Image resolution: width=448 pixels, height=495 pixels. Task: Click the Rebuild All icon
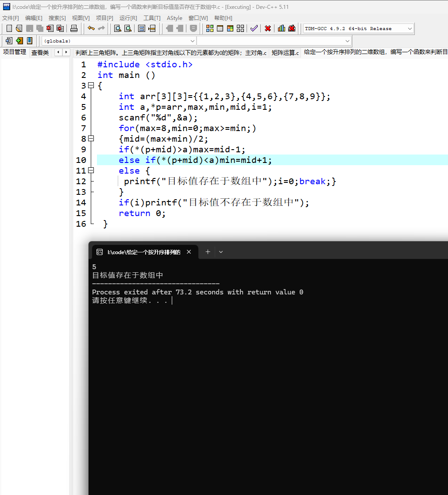(240, 28)
